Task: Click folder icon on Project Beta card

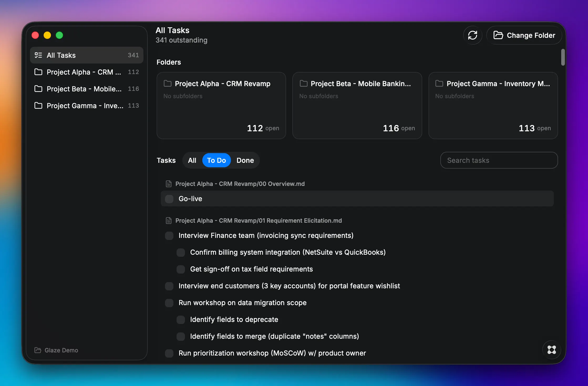Action: click(303, 84)
